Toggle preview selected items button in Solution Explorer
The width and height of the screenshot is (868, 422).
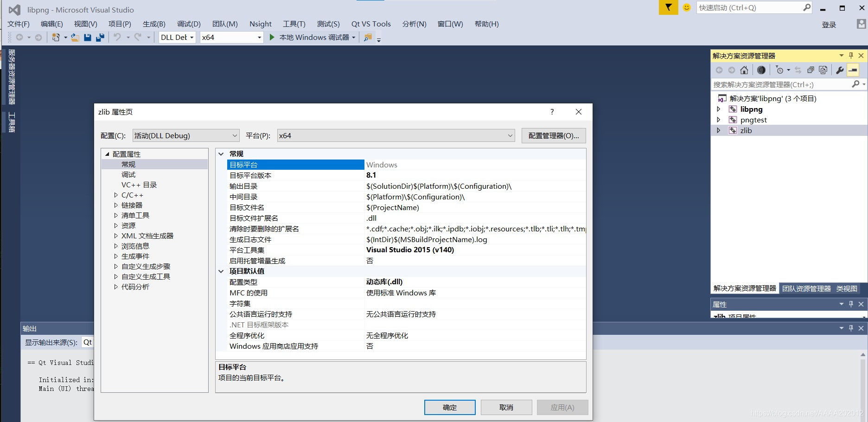[x=853, y=70]
